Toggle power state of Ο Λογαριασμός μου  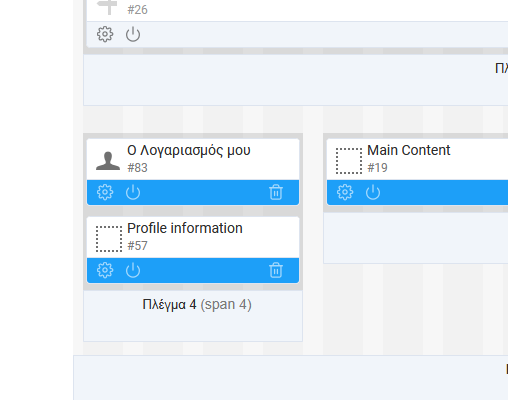(133, 192)
